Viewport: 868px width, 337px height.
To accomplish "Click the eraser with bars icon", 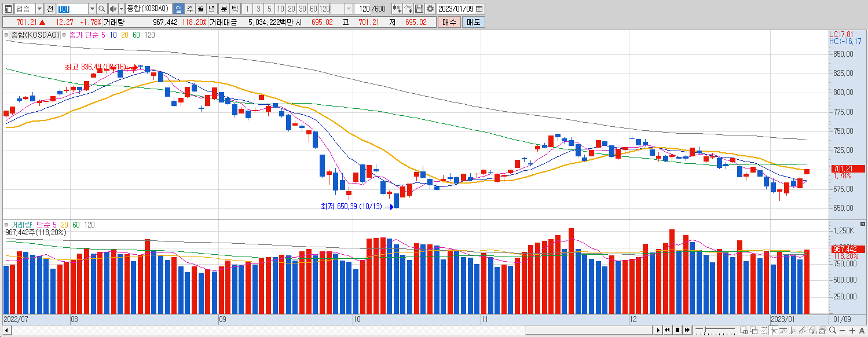I will 813,331.
